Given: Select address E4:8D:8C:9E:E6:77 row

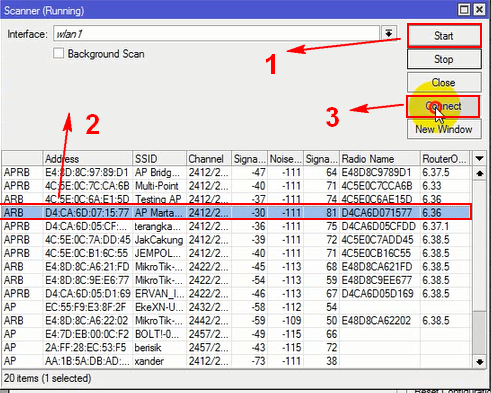Looking at the screenshot, I should (236, 280).
